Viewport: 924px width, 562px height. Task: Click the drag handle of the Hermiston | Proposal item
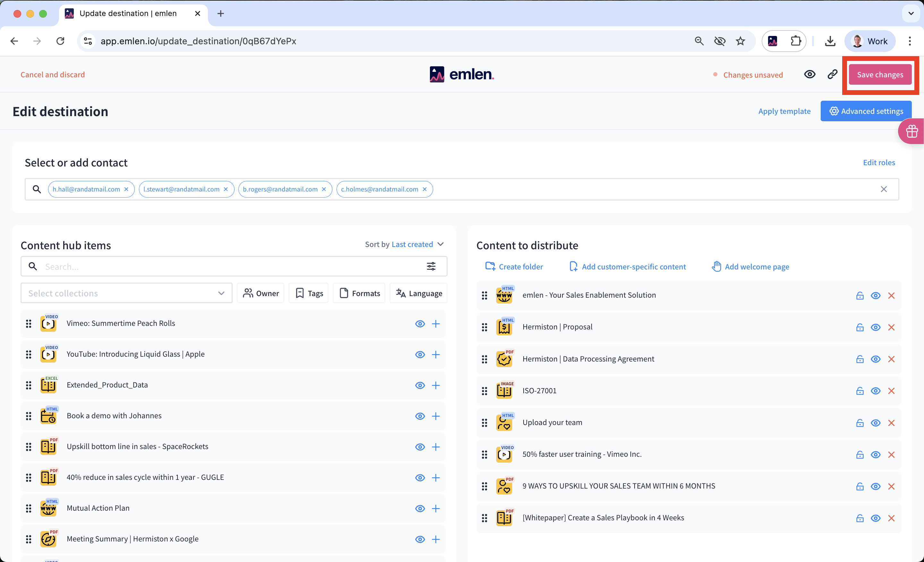[484, 327]
